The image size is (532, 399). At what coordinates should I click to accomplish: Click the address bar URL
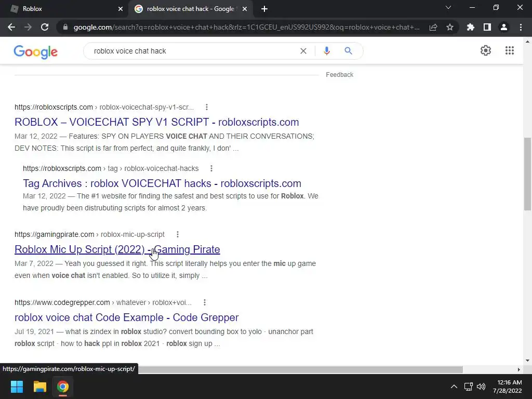[247, 27]
